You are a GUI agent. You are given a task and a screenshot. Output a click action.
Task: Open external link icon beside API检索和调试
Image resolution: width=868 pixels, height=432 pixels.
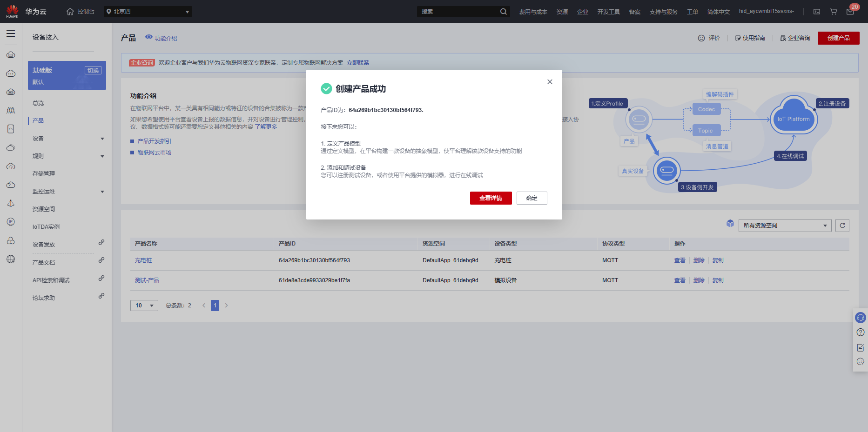101,279
